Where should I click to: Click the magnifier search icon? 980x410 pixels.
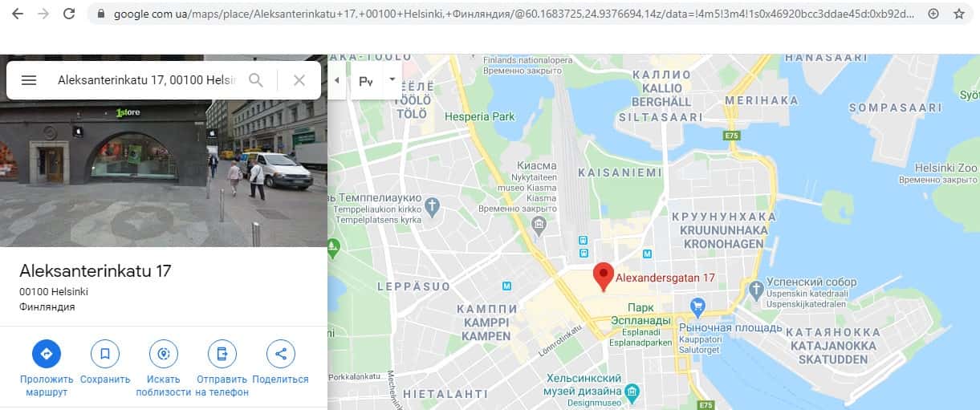click(256, 80)
